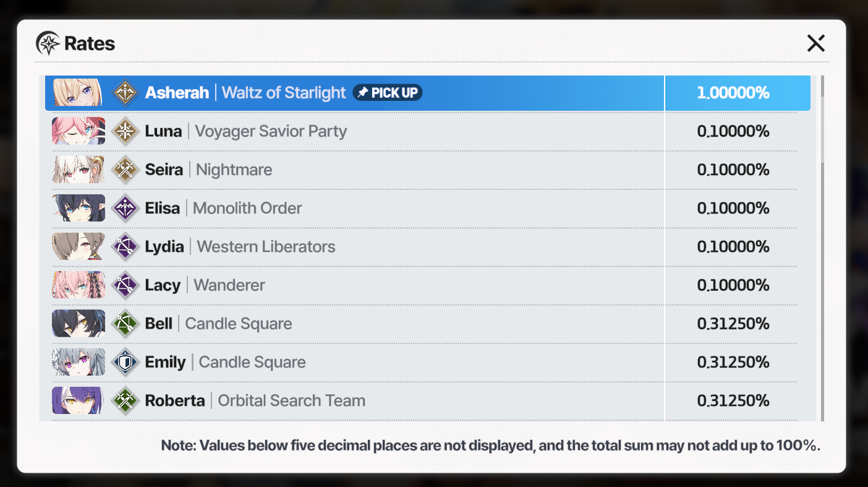Select the name Bell
The height and width of the screenshot is (487, 868).
(158, 323)
